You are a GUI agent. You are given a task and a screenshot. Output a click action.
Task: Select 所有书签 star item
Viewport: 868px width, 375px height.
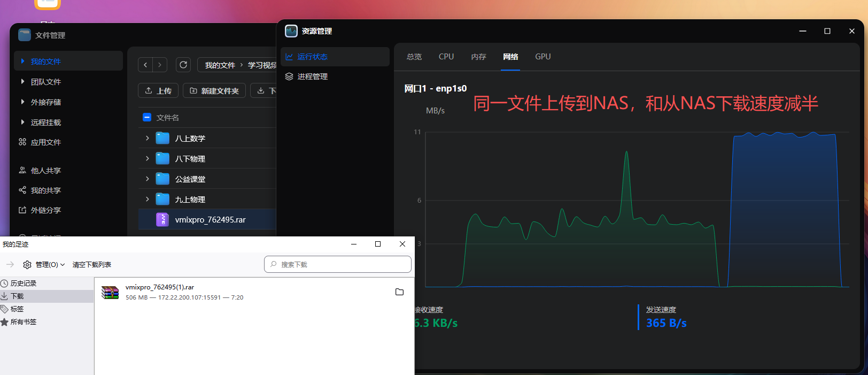pyautogui.click(x=23, y=322)
